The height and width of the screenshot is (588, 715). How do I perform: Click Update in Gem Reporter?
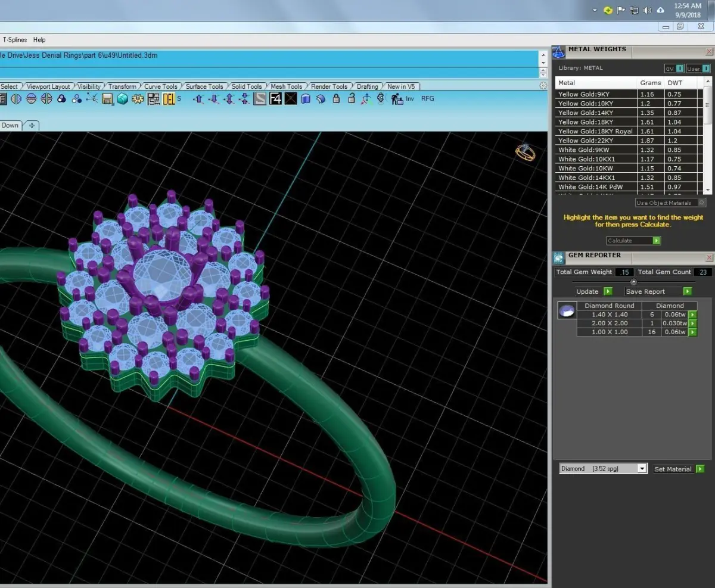(593, 291)
